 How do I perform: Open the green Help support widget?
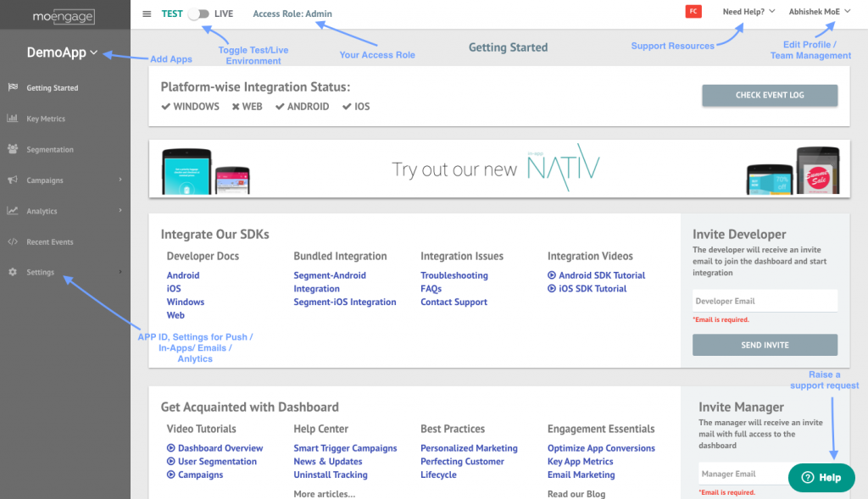[821, 477]
